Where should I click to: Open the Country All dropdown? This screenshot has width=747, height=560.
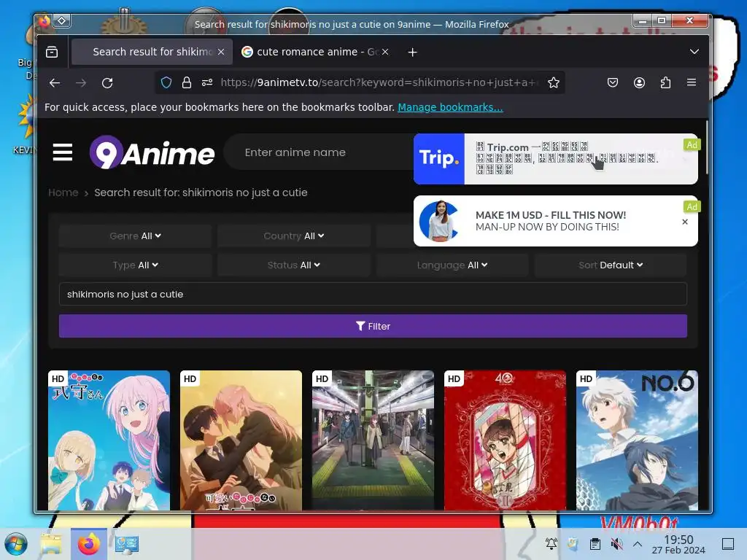pyautogui.click(x=294, y=236)
